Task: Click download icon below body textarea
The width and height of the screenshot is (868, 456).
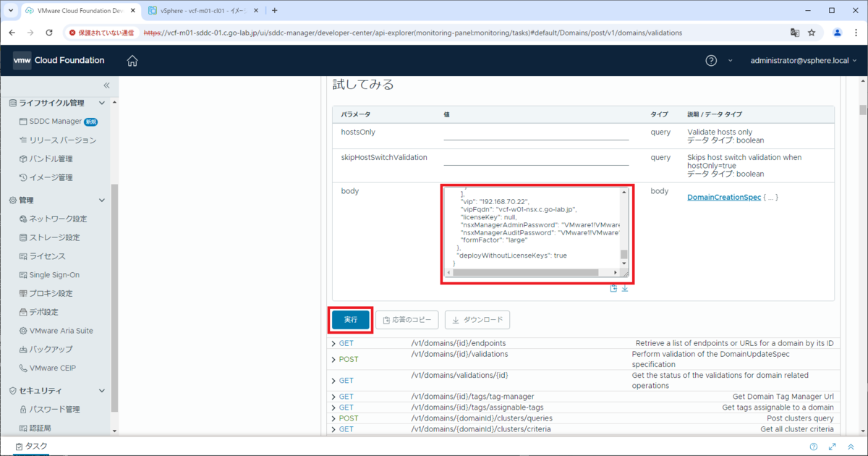Action: tap(625, 288)
